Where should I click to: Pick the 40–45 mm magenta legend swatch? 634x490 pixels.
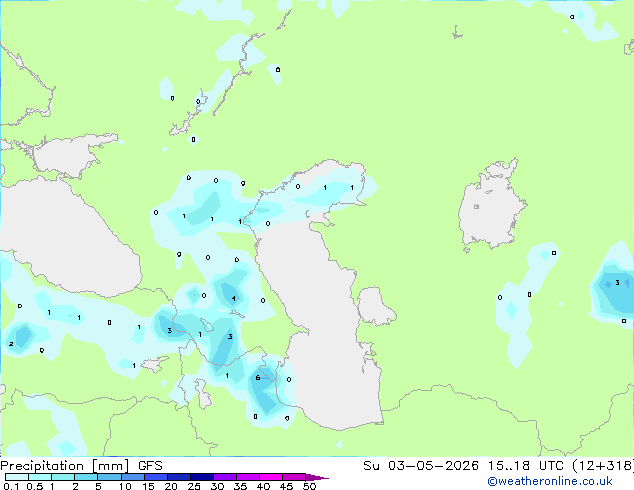(x=271, y=477)
